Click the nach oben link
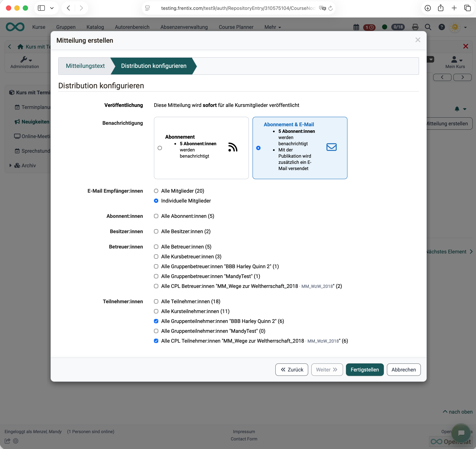The height and width of the screenshot is (449, 476). [x=457, y=412]
